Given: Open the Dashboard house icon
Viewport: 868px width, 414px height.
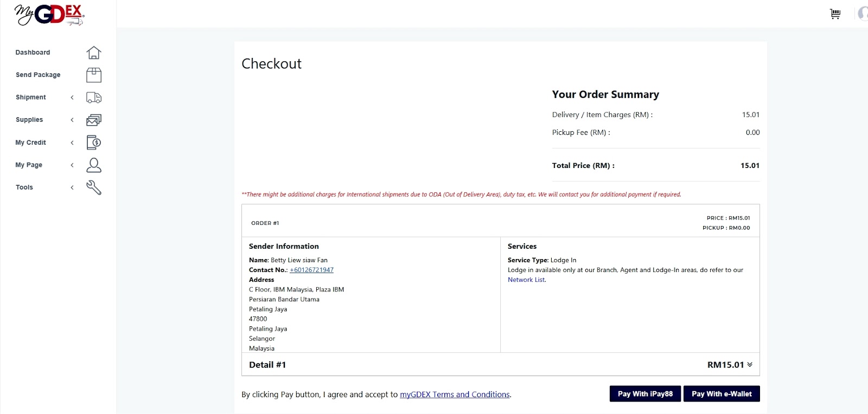Looking at the screenshot, I should point(94,53).
